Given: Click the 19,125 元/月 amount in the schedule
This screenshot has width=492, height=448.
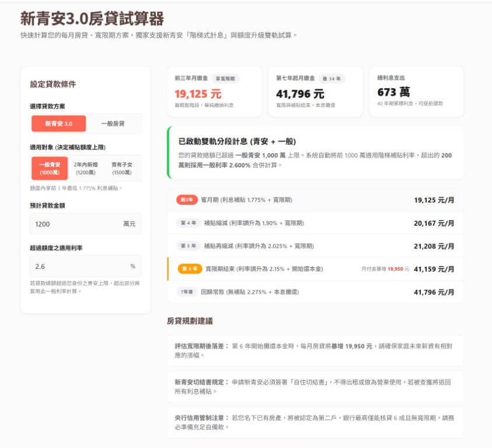Looking at the screenshot, I should click(x=434, y=200).
